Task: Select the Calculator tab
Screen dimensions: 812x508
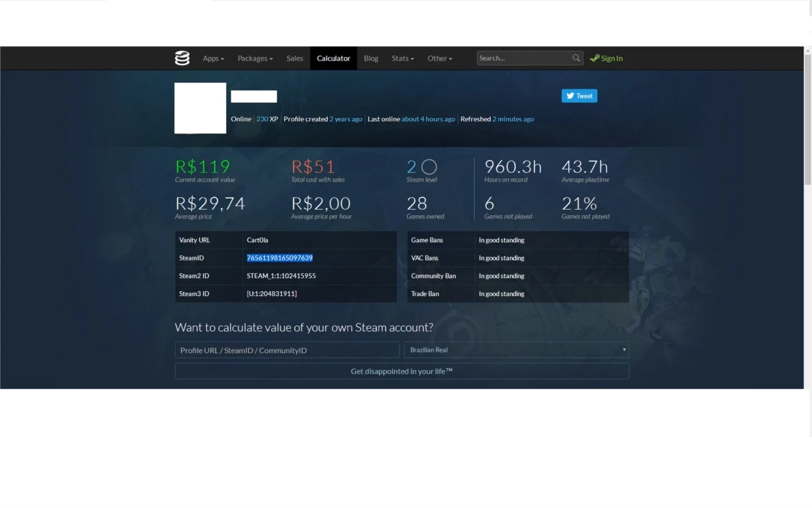Action: pos(333,59)
